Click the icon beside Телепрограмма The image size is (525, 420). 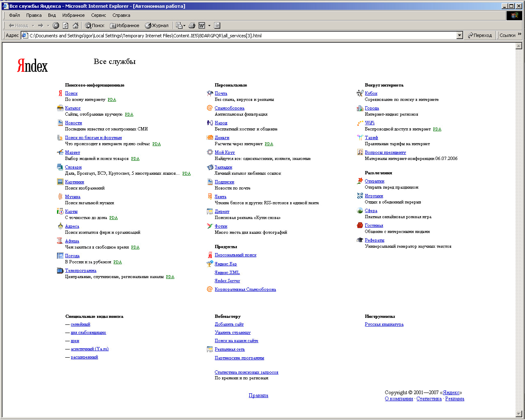(x=60, y=270)
